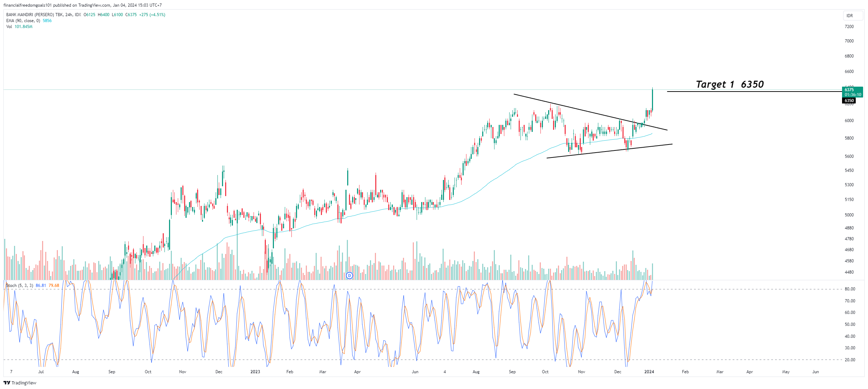Click the green 6375 current price label

coord(852,92)
